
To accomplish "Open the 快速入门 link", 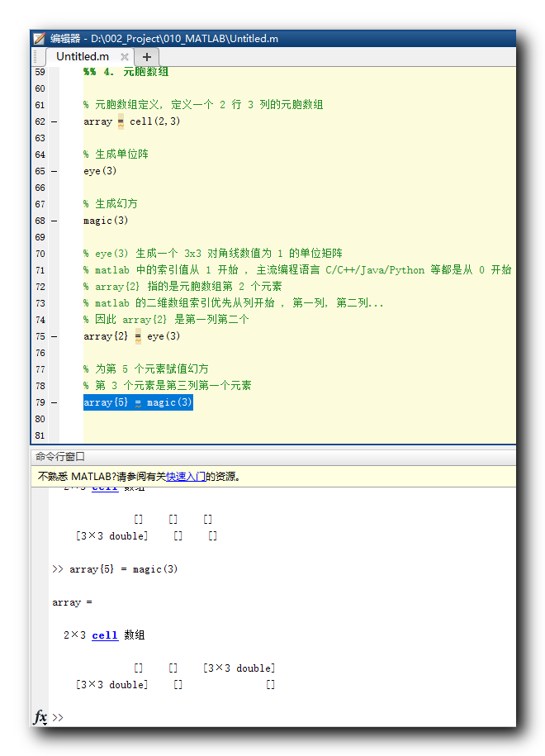I will click(x=186, y=477).
